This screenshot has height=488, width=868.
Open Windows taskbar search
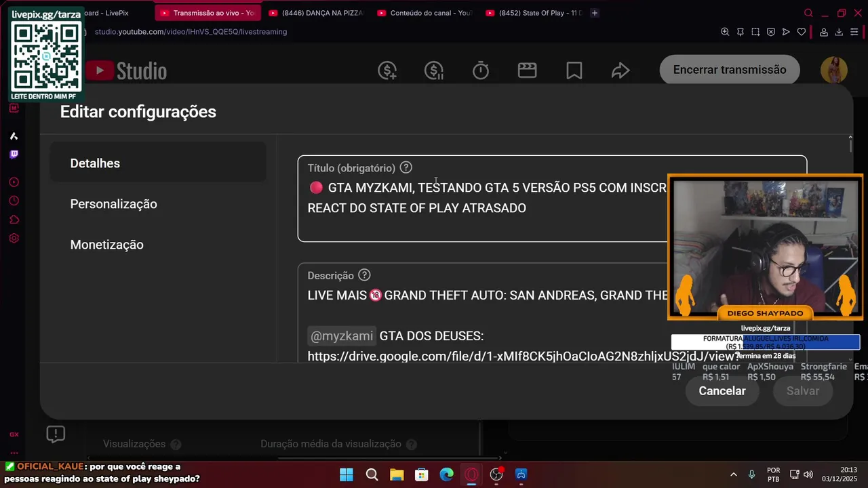click(372, 474)
